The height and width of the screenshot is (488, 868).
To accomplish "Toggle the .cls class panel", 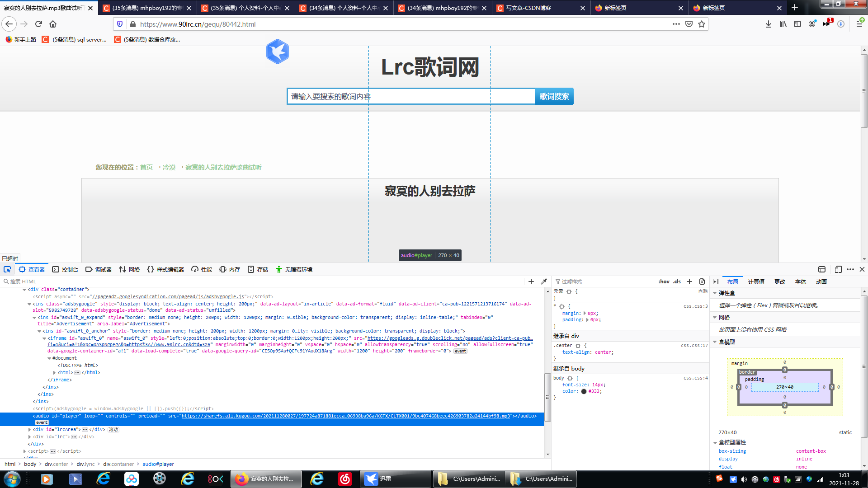I will pos(677,282).
